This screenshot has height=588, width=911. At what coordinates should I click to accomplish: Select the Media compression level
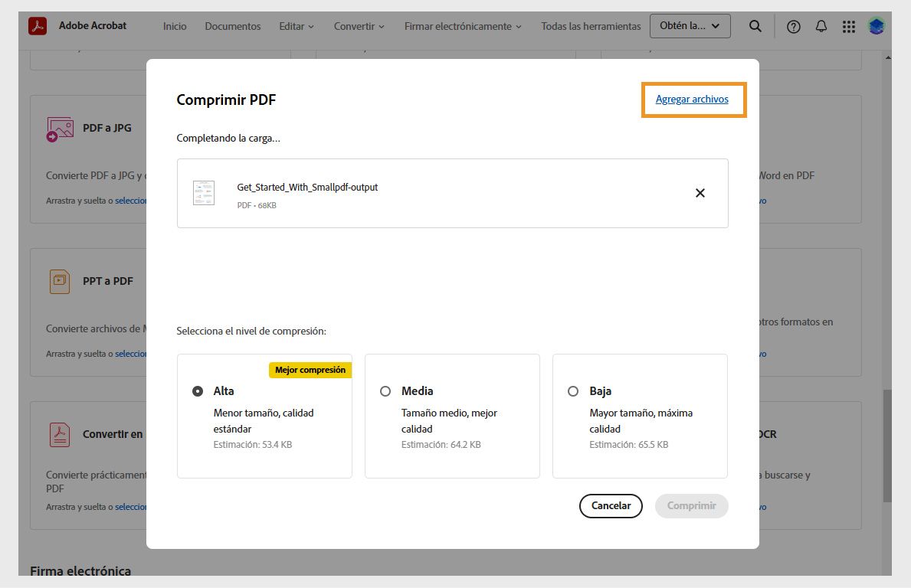pos(385,390)
